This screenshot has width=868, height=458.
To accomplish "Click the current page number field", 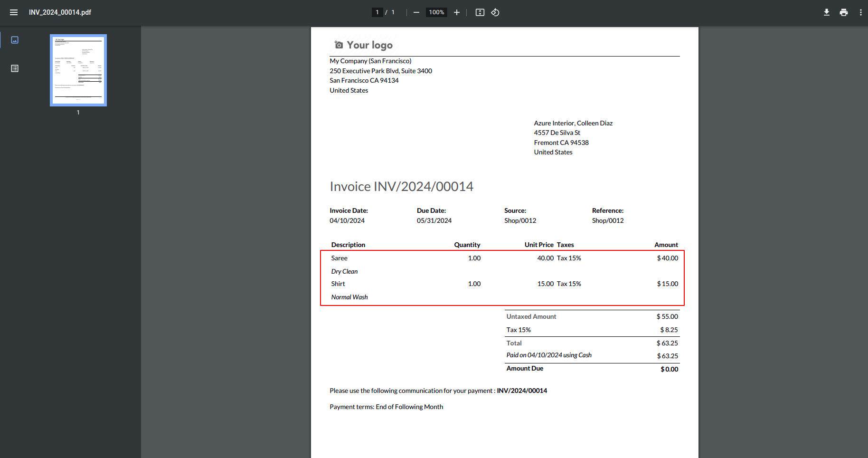I will 377,12.
